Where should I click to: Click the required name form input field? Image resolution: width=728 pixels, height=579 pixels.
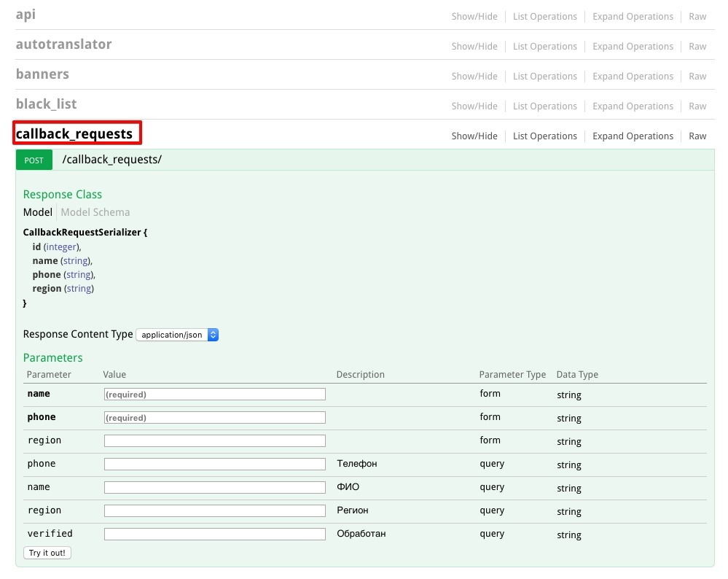(214, 395)
